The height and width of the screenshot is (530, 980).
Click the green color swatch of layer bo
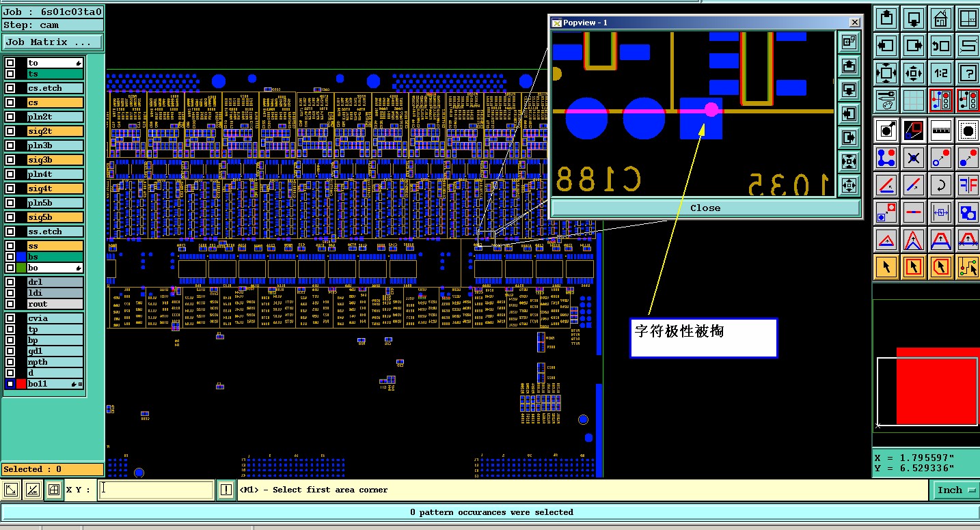click(x=21, y=268)
